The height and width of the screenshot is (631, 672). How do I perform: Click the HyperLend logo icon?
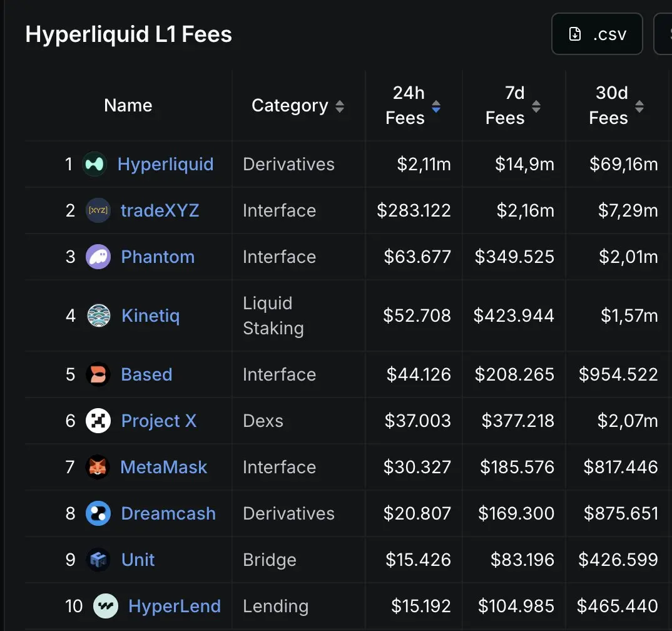[106, 606]
